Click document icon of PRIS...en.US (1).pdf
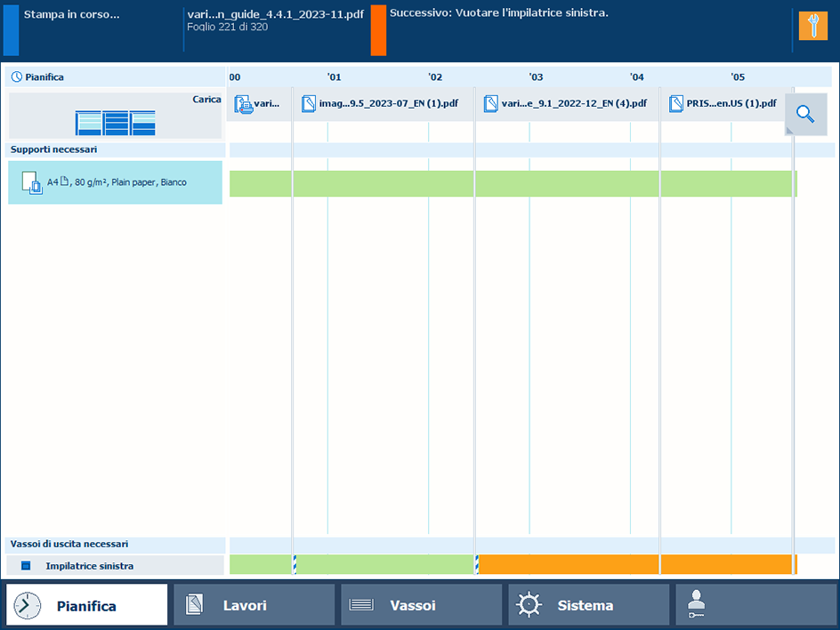Viewport: 840px width, 630px height. (x=676, y=103)
